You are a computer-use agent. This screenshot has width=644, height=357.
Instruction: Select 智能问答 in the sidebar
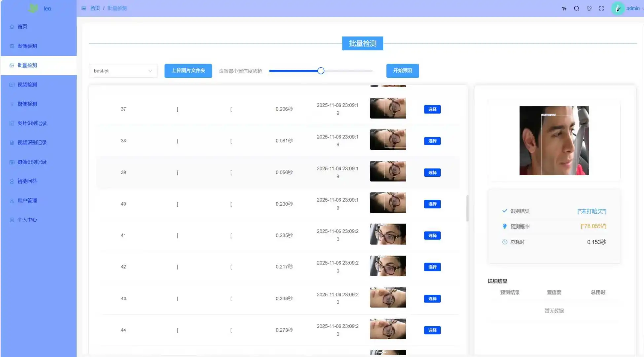(x=28, y=181)
